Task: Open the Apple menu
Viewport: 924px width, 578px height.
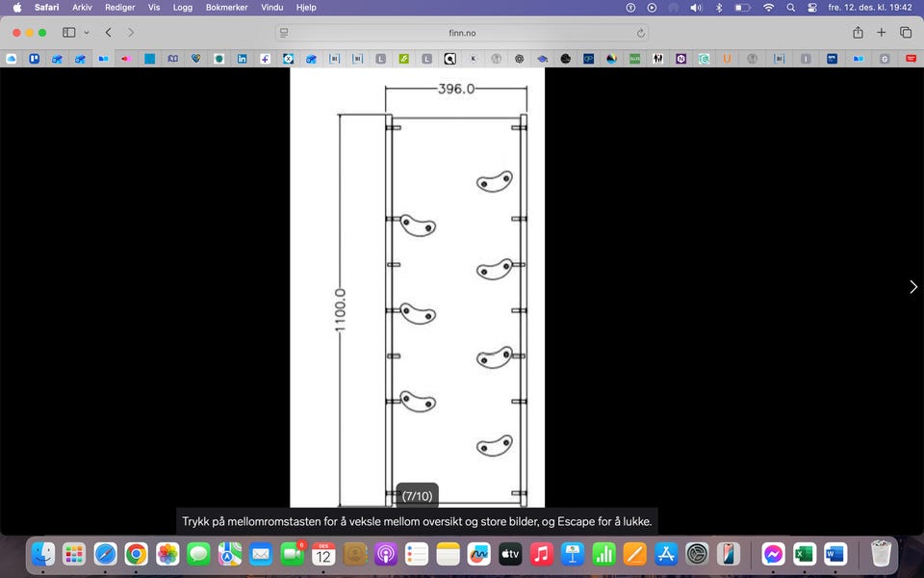Action: [17, 8]
